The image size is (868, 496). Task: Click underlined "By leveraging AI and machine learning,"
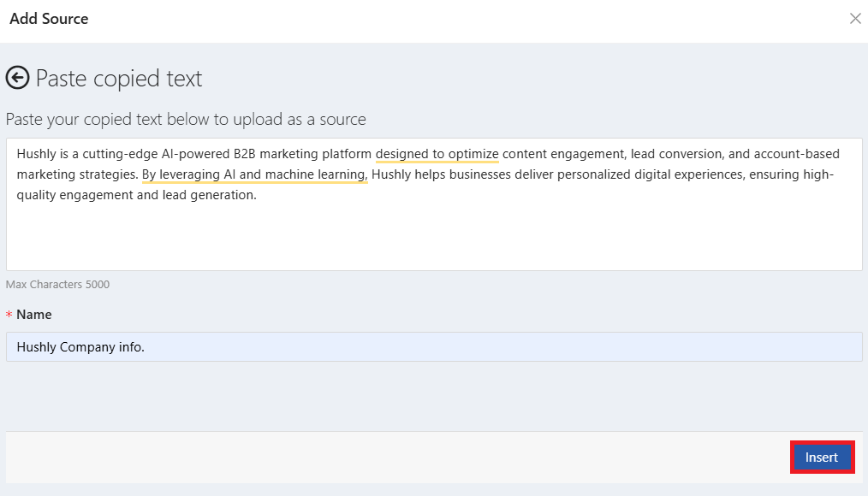(x=254, y=174)
